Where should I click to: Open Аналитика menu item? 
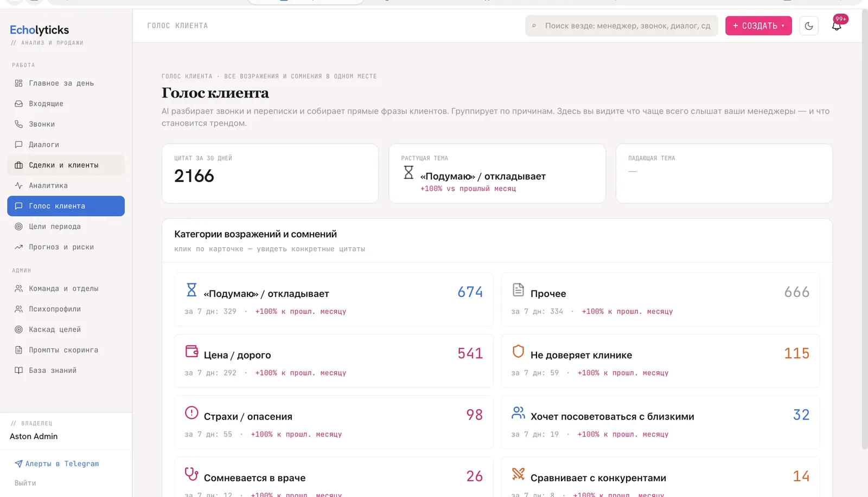click(x=66, y=185)
